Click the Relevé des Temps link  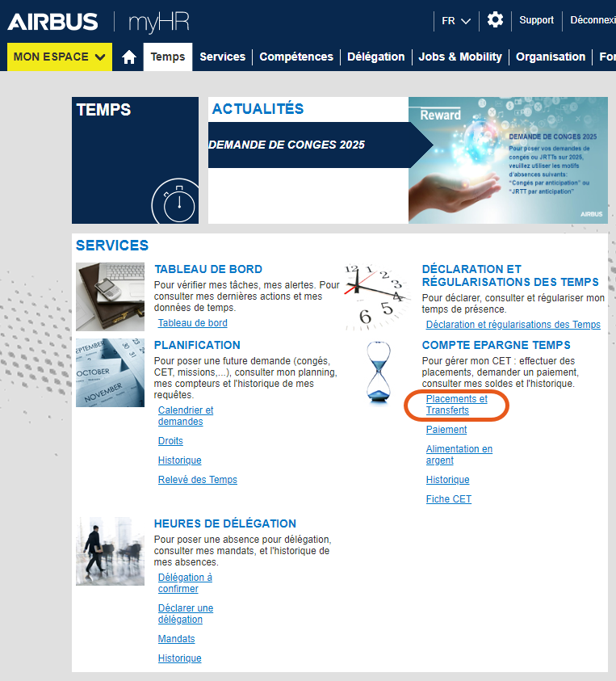198,480
